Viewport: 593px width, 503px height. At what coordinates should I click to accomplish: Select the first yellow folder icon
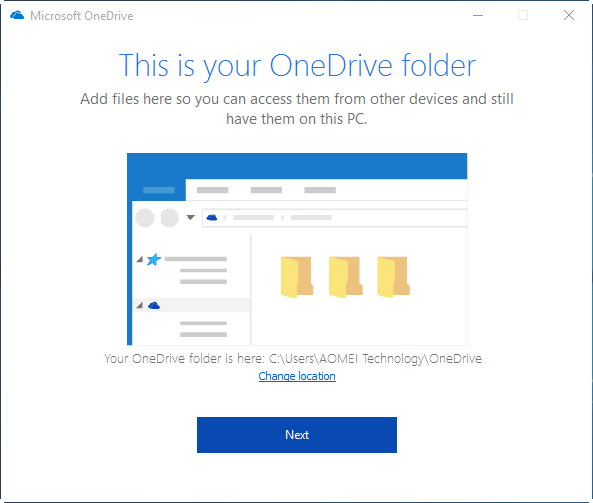point(297,277)
